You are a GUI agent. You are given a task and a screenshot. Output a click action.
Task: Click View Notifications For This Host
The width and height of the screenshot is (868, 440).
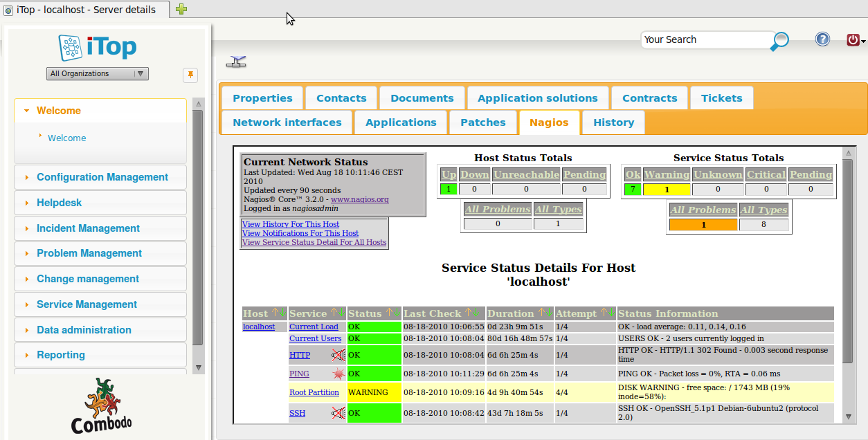click(x=300, y=233)
